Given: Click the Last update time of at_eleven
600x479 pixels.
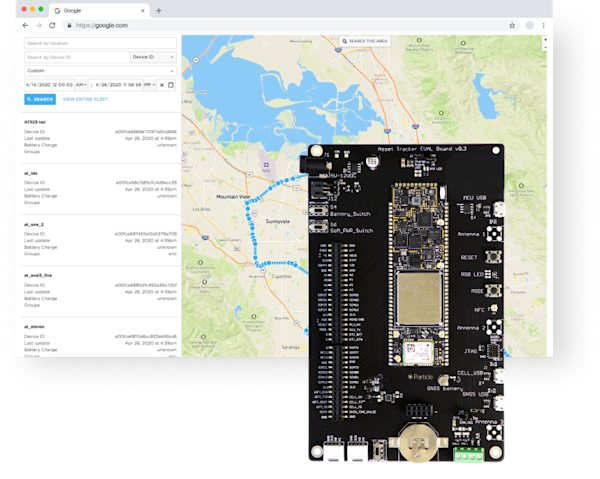Looking at the screenshot, I should coord(151,343).
